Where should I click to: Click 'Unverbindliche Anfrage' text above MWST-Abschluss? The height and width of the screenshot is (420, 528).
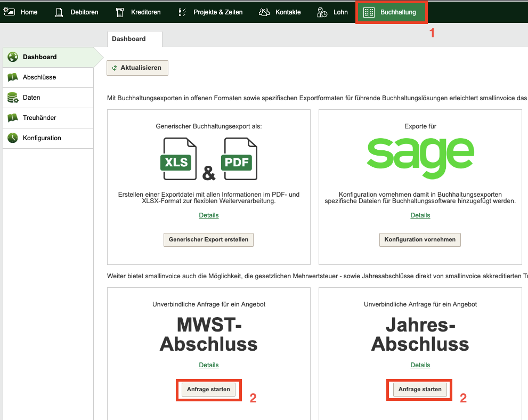click(209, 304)
